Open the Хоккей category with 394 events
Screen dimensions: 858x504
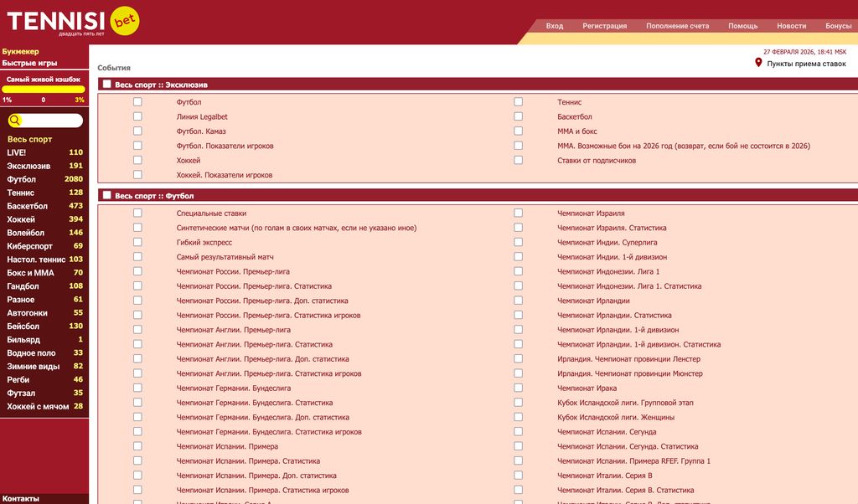[x=44, y=219]
